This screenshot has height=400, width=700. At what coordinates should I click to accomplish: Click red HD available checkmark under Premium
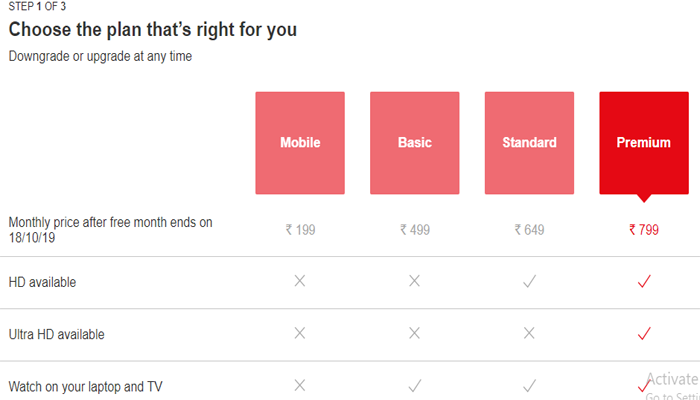[x=643, y=282]
